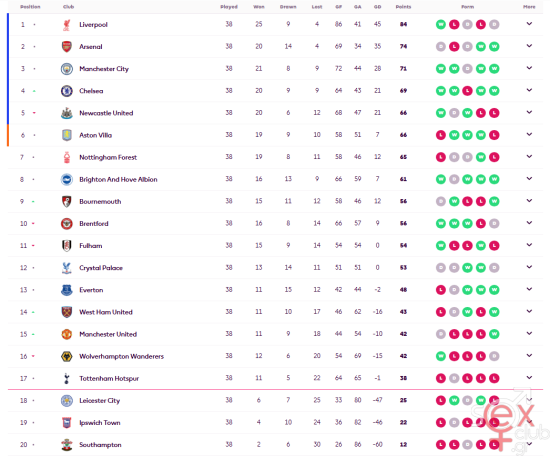550x456 pixels.
Task: Click the Tottenham Hotspur cockerel icon
Action: [67, 378]
